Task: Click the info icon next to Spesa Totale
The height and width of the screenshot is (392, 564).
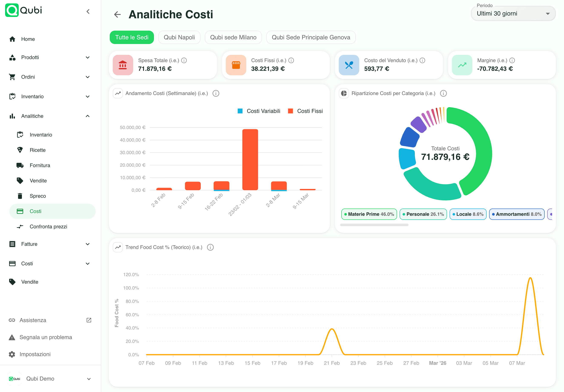Action: pos(184,60)
